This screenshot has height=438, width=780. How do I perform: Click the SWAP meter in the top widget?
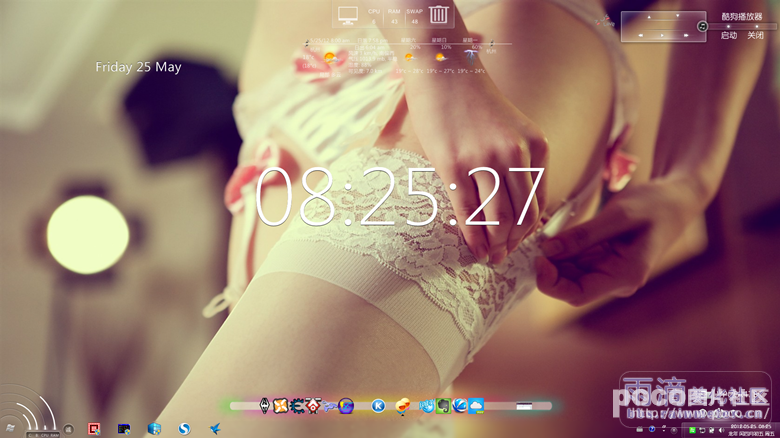pos(414,16)
